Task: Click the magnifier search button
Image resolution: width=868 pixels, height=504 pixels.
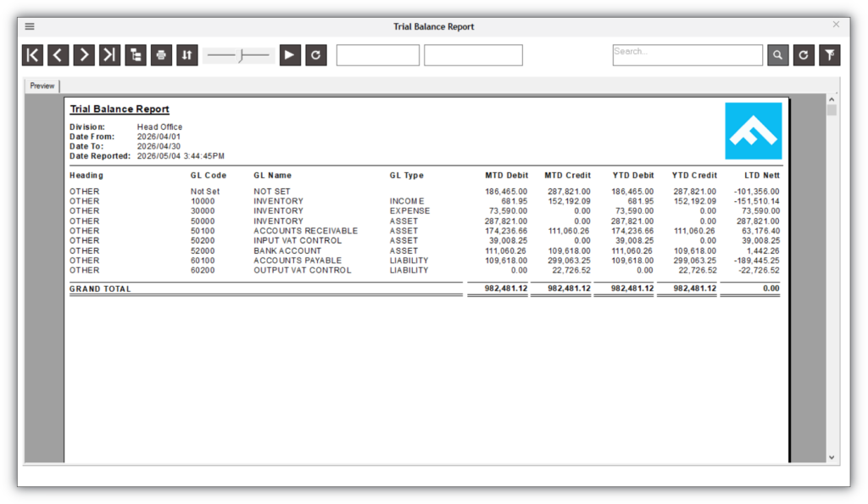Action: coord(778,55)
